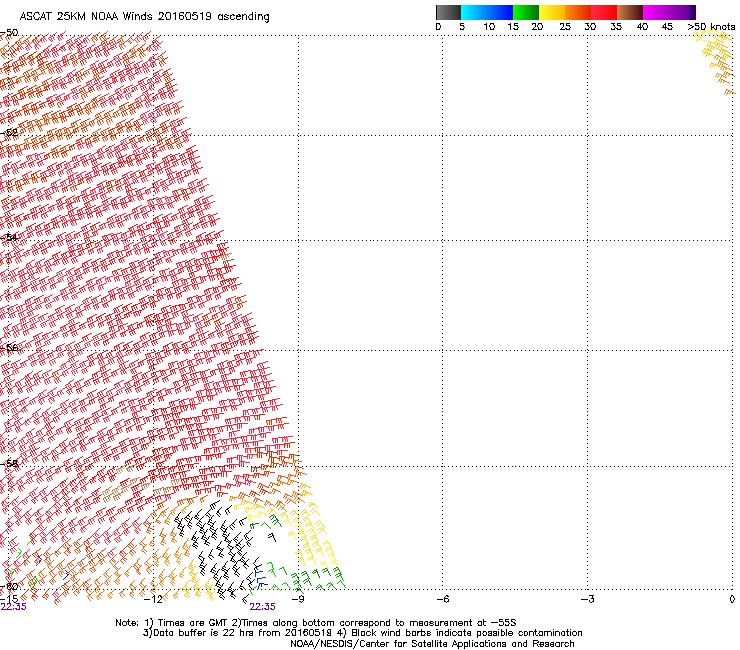Click the orange 25-30 knots color swatch
Screen dimensions: 740x650
tap(578, 12)
